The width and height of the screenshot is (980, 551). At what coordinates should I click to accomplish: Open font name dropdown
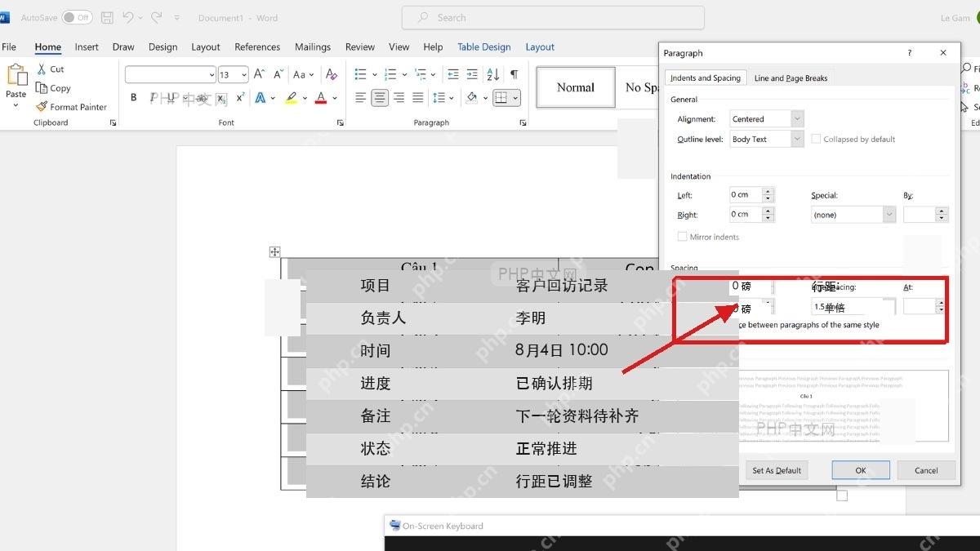click(212, 74)
